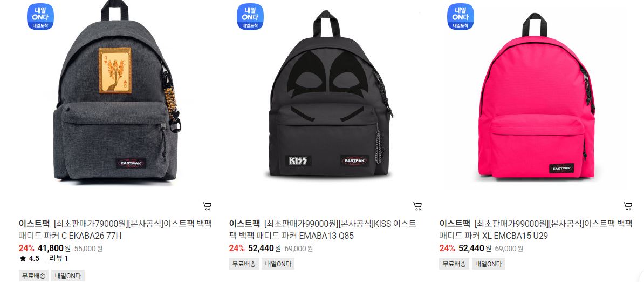The image size is (644, 282).
Task: Open the EKABA26 77H product title link
Action: click(x=115, y=230)
